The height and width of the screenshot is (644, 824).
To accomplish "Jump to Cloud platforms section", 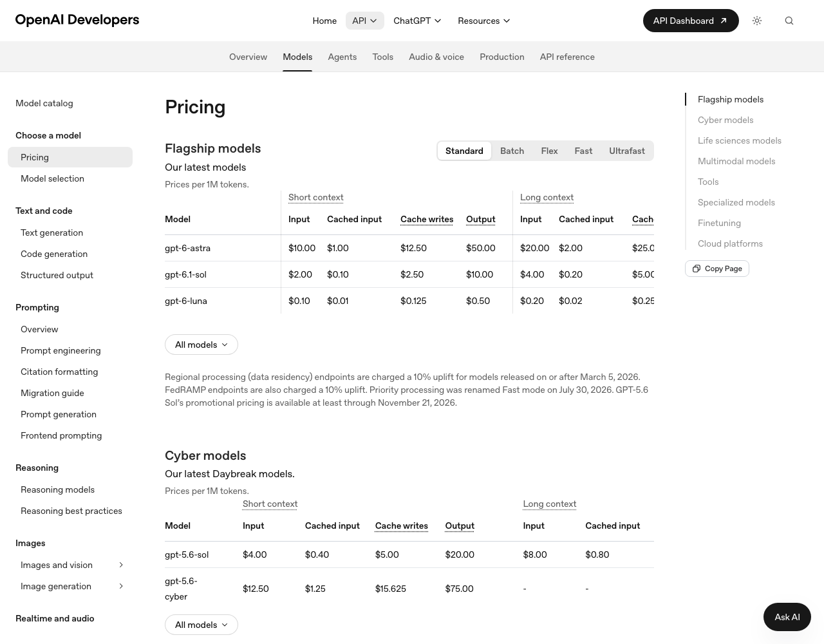I will [730, 243].
